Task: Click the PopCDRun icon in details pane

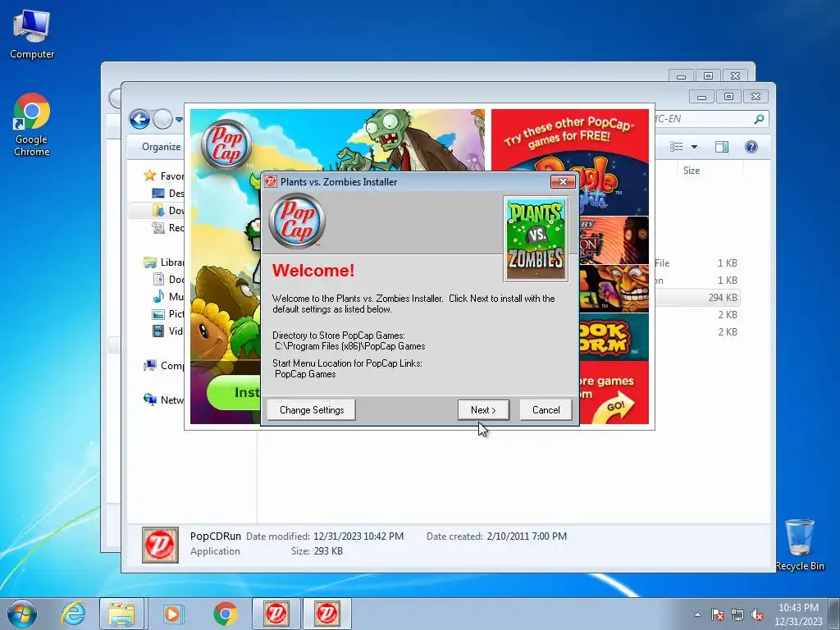Action: click(160, 545)
